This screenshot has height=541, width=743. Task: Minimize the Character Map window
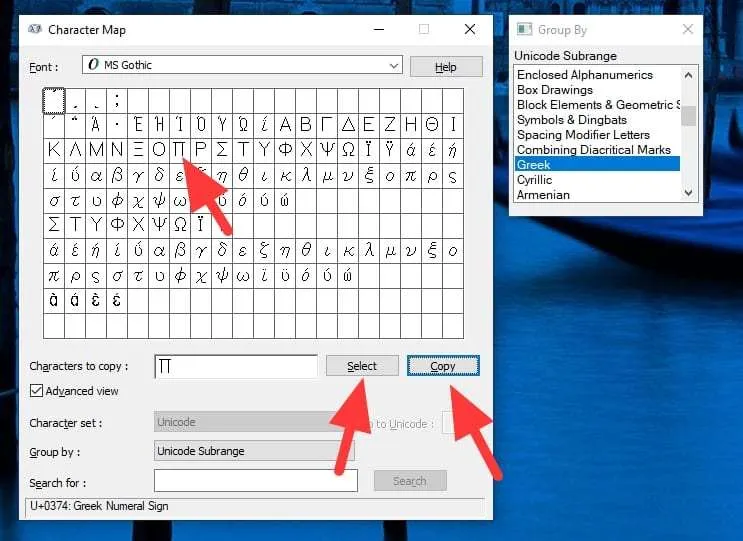click(x=379, y=29)
